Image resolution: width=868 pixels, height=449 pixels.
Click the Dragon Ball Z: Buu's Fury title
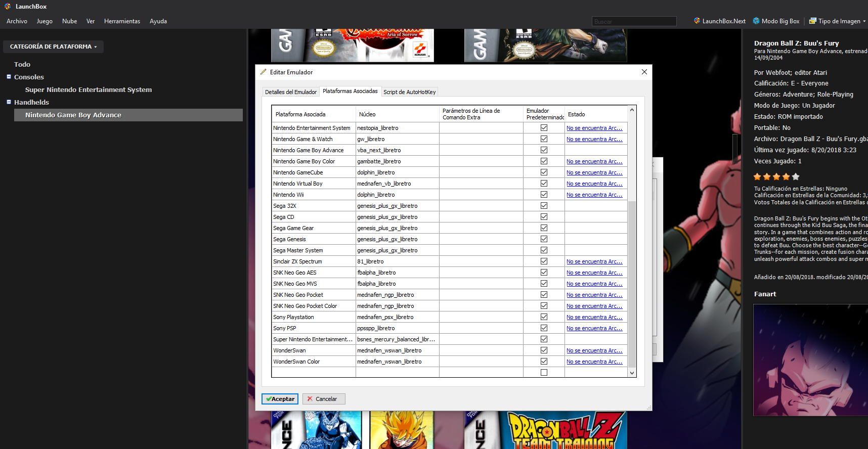click(x=796, y=43)
